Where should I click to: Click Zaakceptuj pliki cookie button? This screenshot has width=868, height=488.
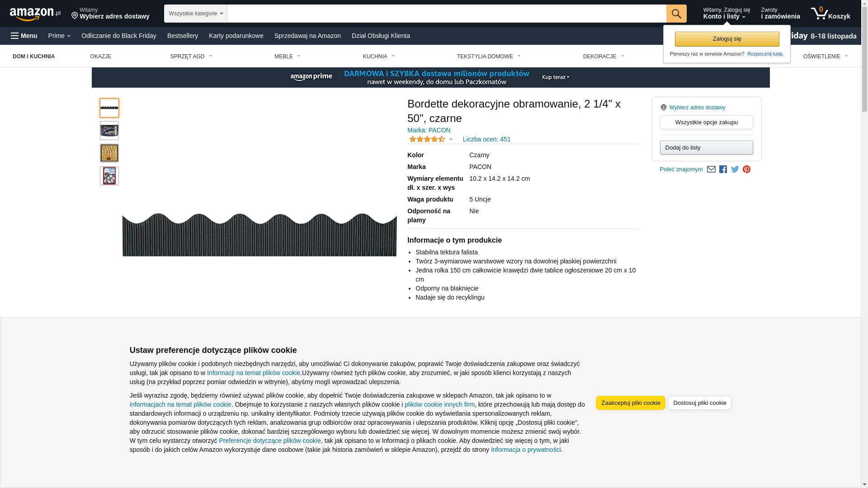pos(630,403)
